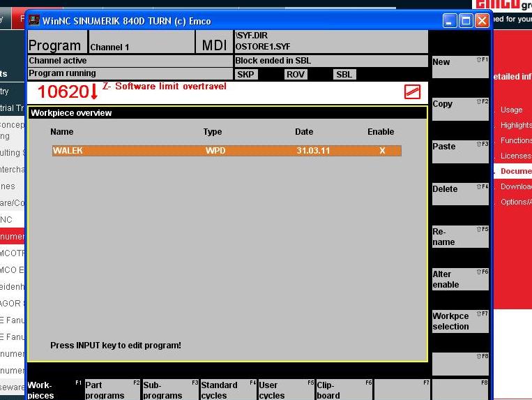532x400 pixels.
Task: Open Part programs softkey tab
Action: click(x=112, y=390)
